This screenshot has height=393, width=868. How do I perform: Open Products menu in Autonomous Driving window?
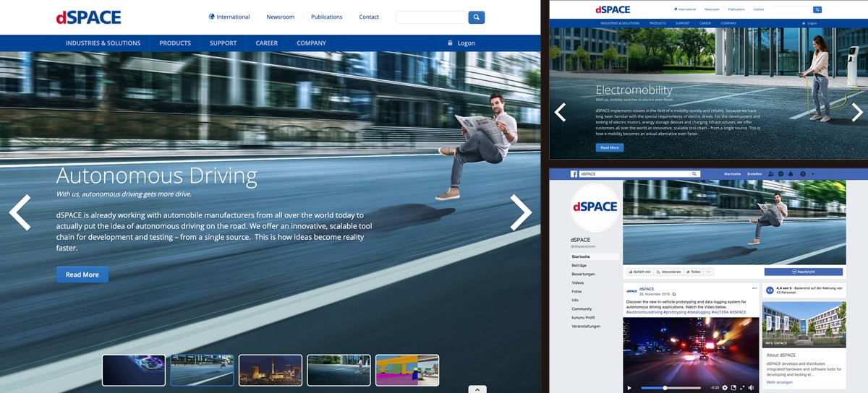[x=175, y=43]
